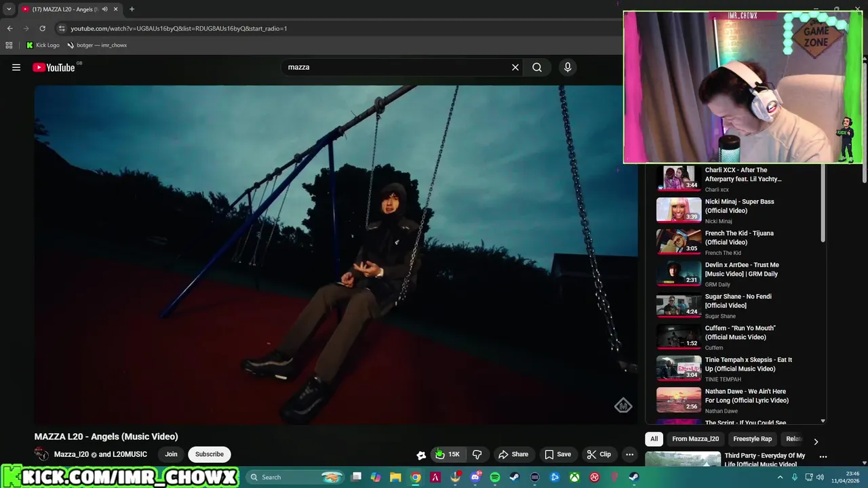868x488 pixels.
Task: Open Xbox app from the taskbar
Action: (x=574, y=477)
